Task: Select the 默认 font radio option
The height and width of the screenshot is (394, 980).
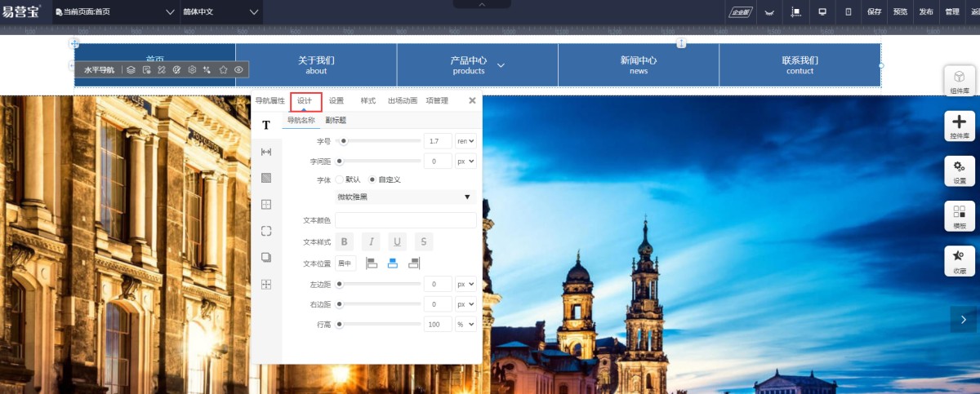Action: [x=340, y=179]
